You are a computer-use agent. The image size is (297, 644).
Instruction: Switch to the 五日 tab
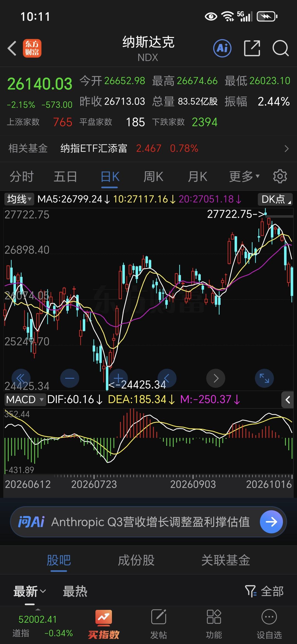[65, 176]
